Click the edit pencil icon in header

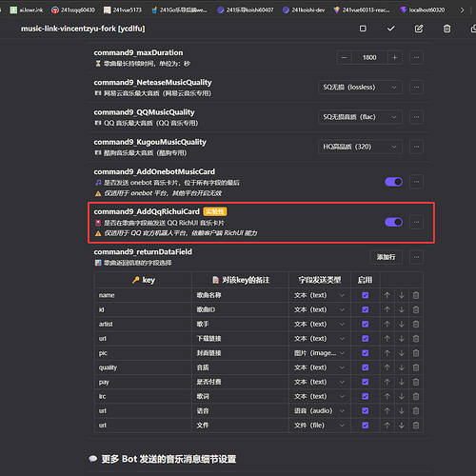(x=419, y=29)
